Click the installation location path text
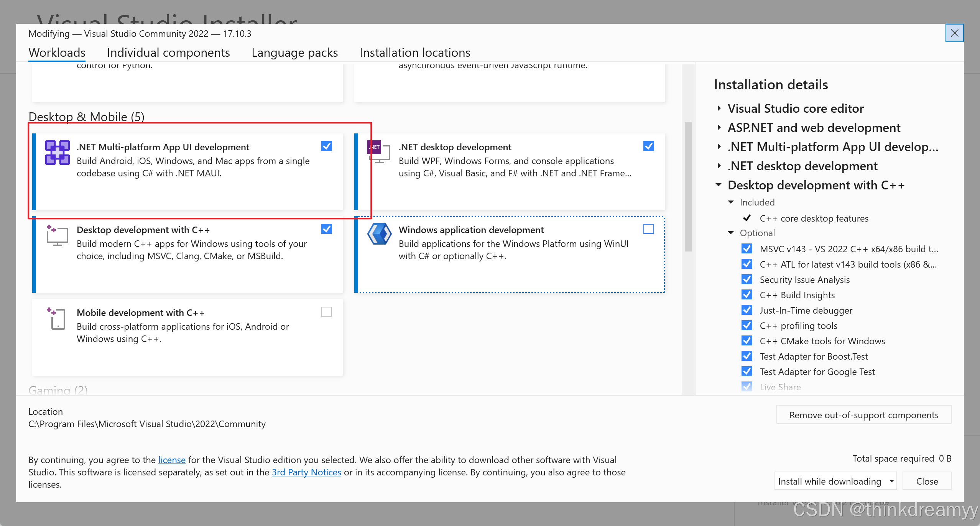This screenshot has height=526, width=980. [x=147, y=424]
